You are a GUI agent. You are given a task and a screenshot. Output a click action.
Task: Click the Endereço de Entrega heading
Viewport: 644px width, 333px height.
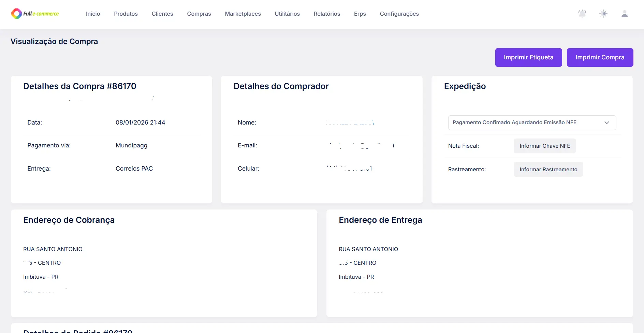click(380, 220)
